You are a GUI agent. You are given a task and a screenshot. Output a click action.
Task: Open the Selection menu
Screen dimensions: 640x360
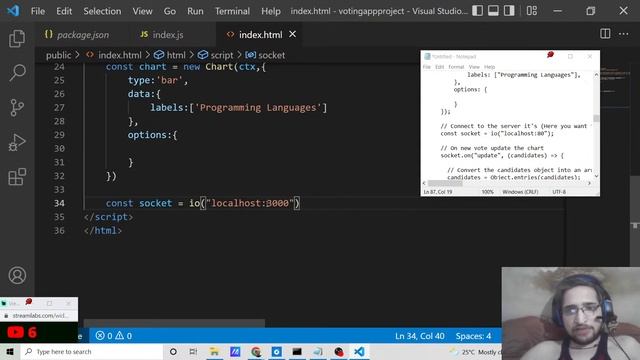click(102, 11)
